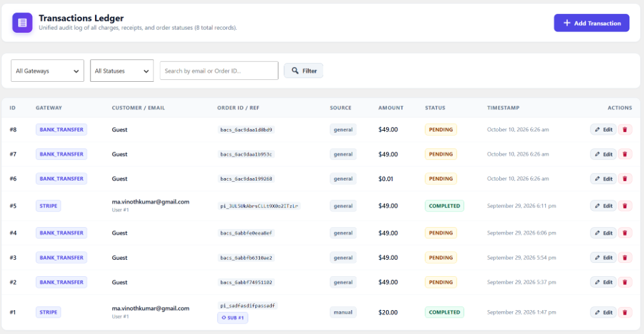Click customer email in row #1
This screenshot has width=644, height=334.
pyautogui.click(x=150, y=308)
